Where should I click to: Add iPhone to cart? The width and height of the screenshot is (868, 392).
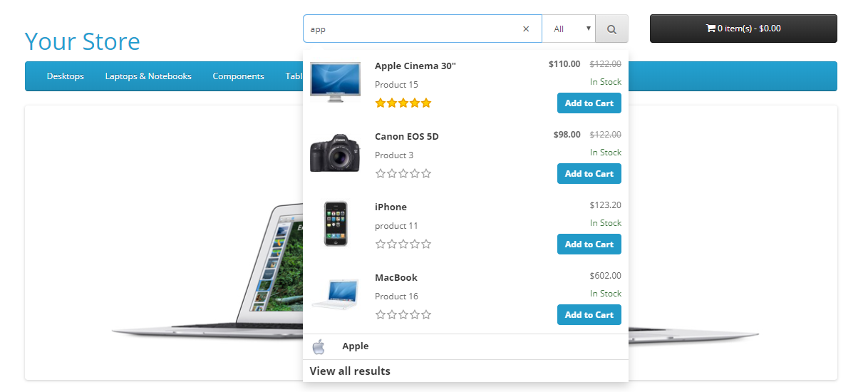[589, 244]
